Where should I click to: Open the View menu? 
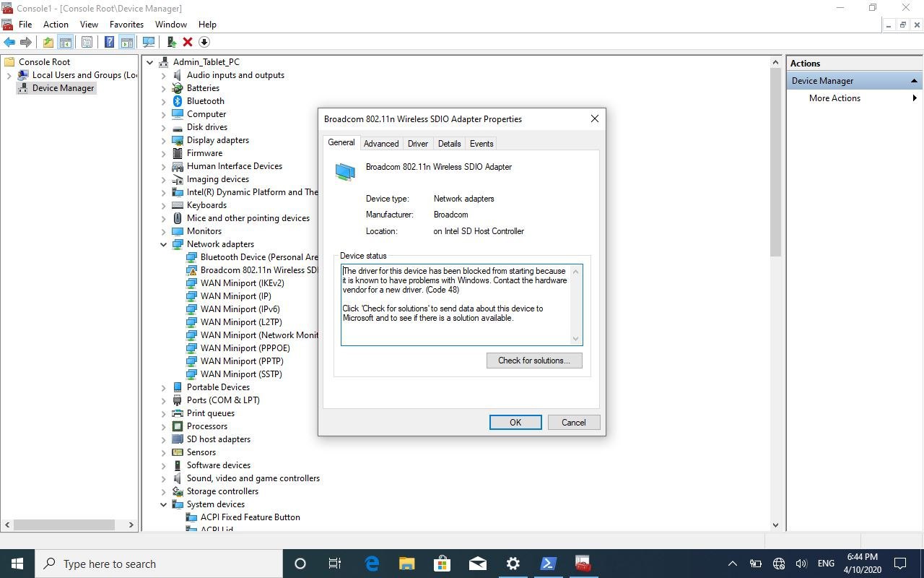pyautogui.click(x=89, y=25)
